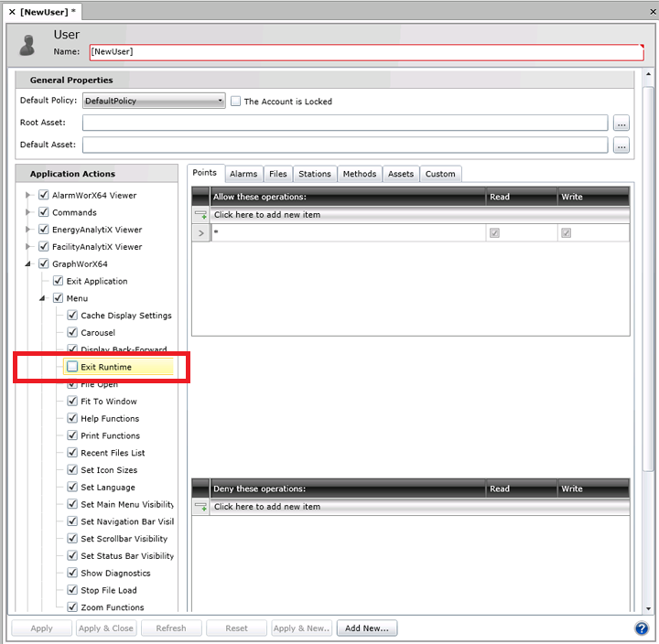Viewport: 659px width, 644px height.
Task: Expand the AlarmWorX64 Viewer tree node
Action: [28, 195]
